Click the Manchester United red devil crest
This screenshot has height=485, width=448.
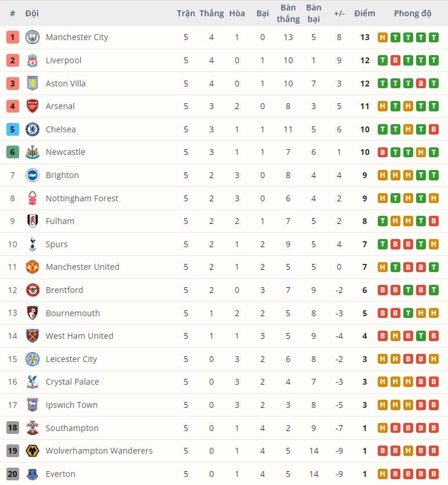pos(33,267)
